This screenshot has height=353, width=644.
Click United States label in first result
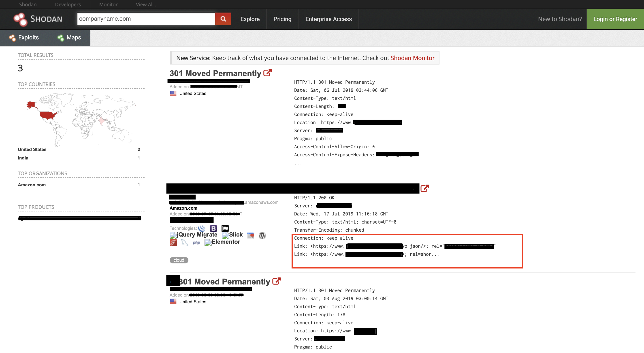point(192,93)
